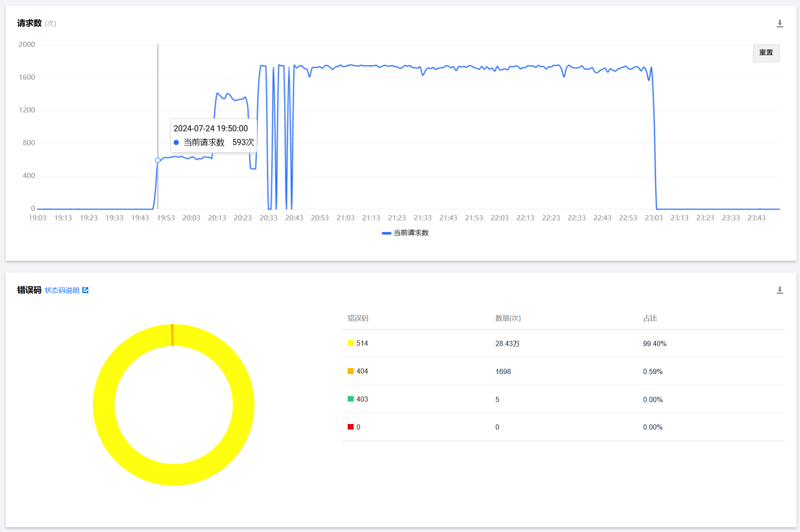Click the yellow 514 color swatch
Screen dimensions: 800x532
pyautogui.click(x=351, y=343)
